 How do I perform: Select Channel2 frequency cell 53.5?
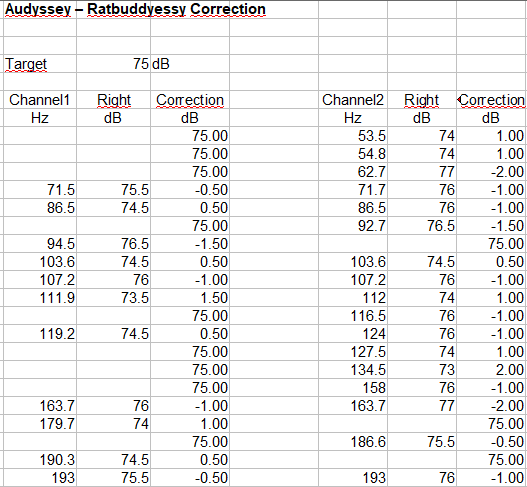(353, 136)
